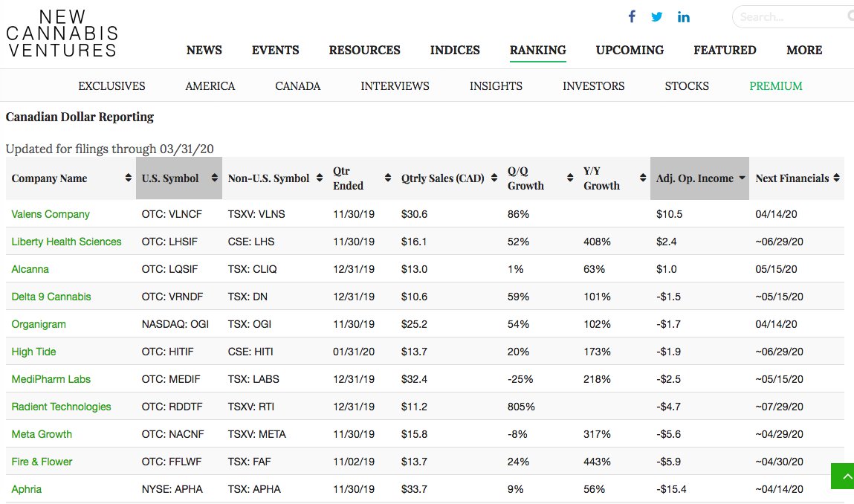Select the 'Canadian Dollar Reporting' heading
This screenshot has width=854, height=504.
(x=80, y=117)
